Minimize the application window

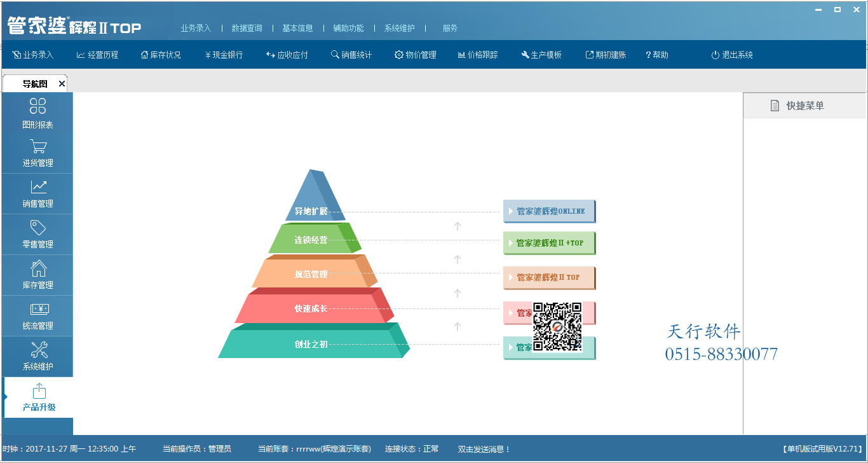pos(820,10)
